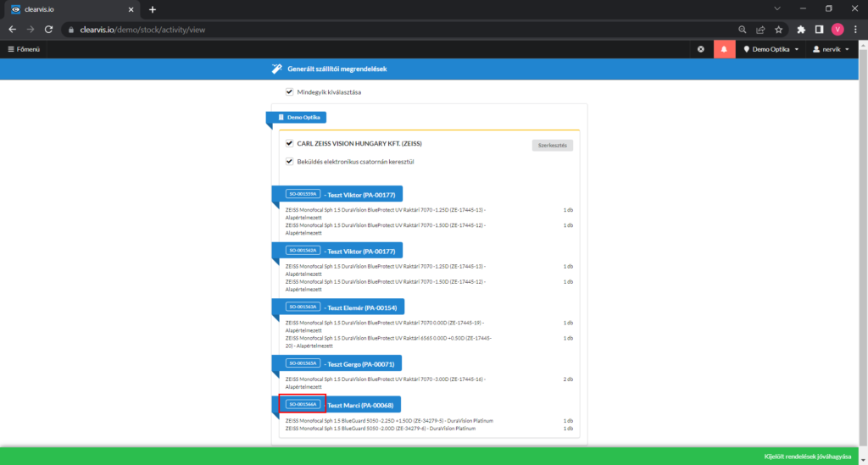Open the browser zoom magnifier icon

point(743,29)
